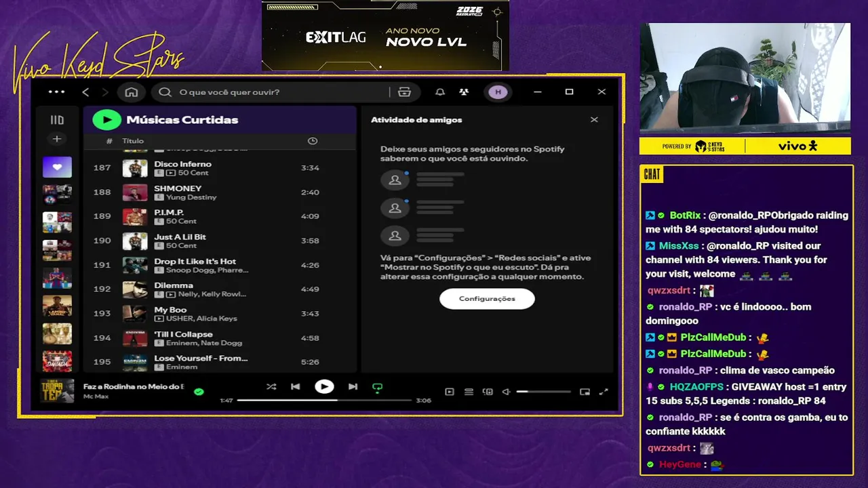
Task: Open the Spotify Home page
Action: [x=132, y=92]
